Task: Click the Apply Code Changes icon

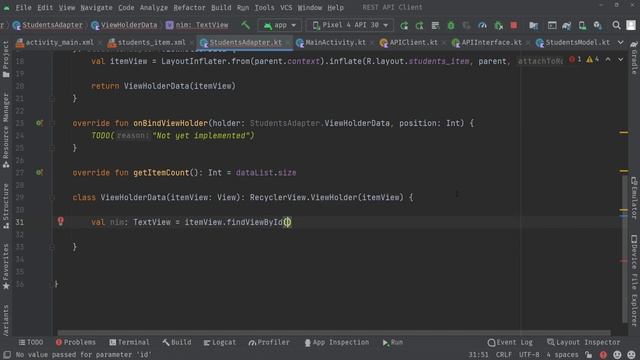Action: (435, 25)
